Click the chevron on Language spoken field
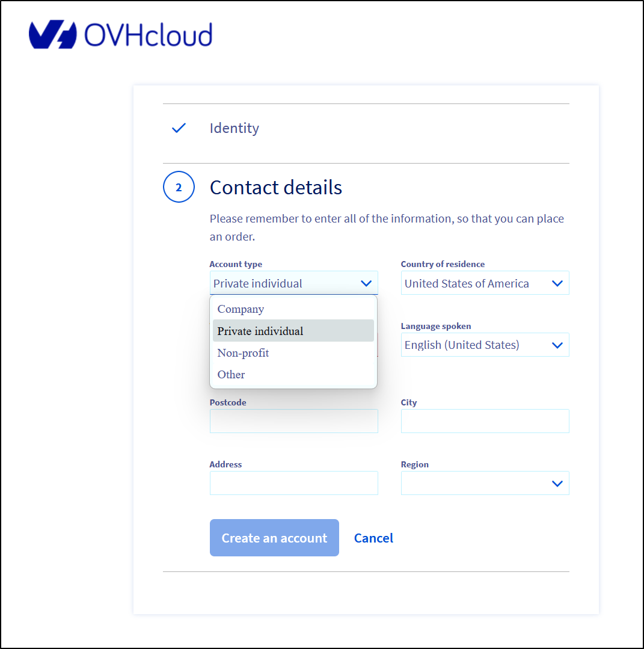 click(557, 345)
